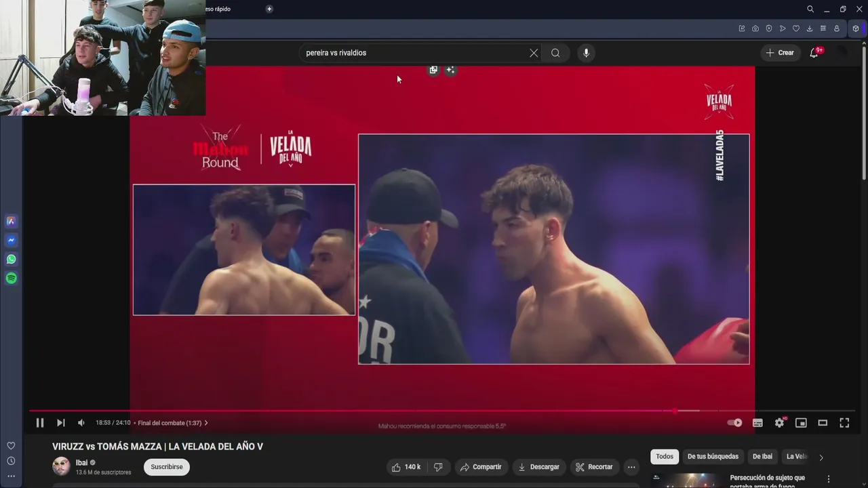
Task: Show more filter chips with arrow
Action: [x=821, y=457]
